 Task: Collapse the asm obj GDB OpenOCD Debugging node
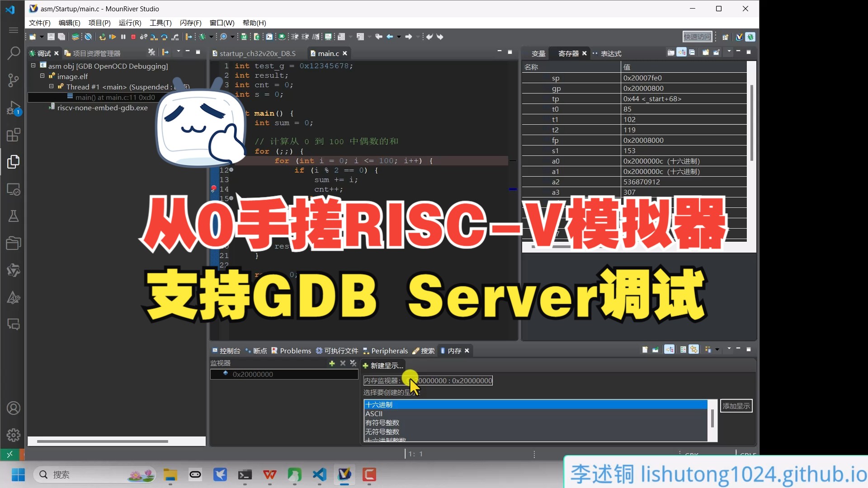pyautogui.click(x=33, y=66)
